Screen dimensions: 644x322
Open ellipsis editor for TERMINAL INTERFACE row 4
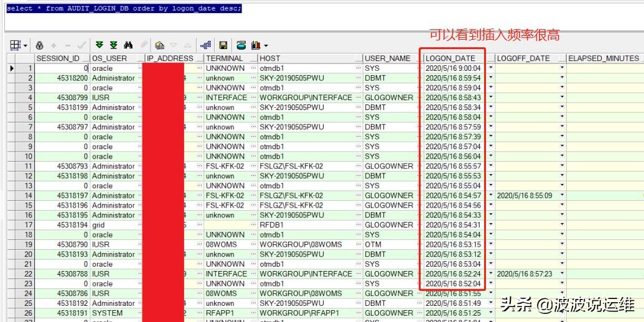click(x=253, y=98)
